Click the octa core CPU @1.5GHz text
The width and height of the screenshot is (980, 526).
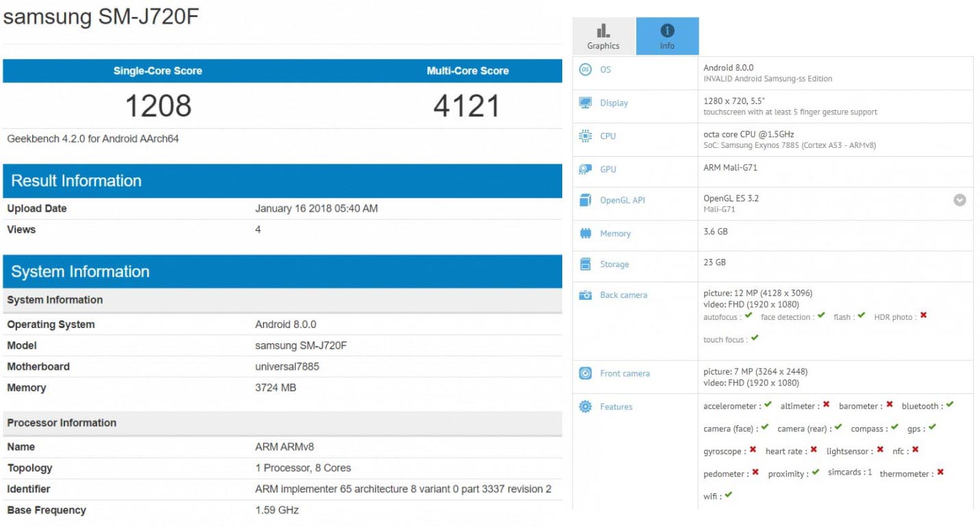[x=749, y=134]
